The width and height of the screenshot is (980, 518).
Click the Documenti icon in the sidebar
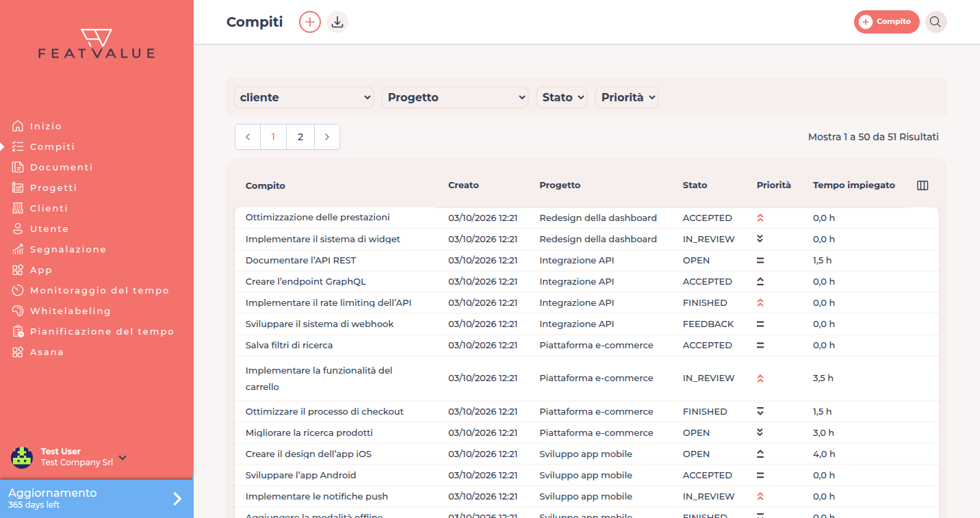(18, 167)
